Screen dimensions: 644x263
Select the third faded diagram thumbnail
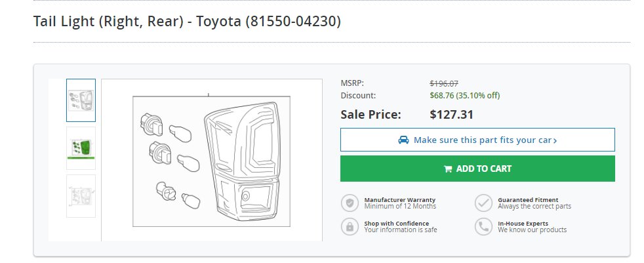pyautogui.click(x=81, y=196)
